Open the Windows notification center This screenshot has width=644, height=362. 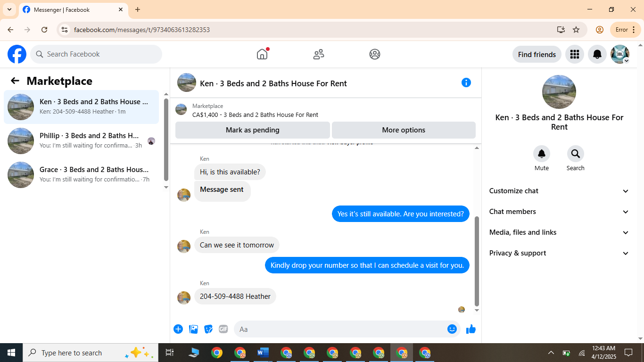click(x=628, y=353)
